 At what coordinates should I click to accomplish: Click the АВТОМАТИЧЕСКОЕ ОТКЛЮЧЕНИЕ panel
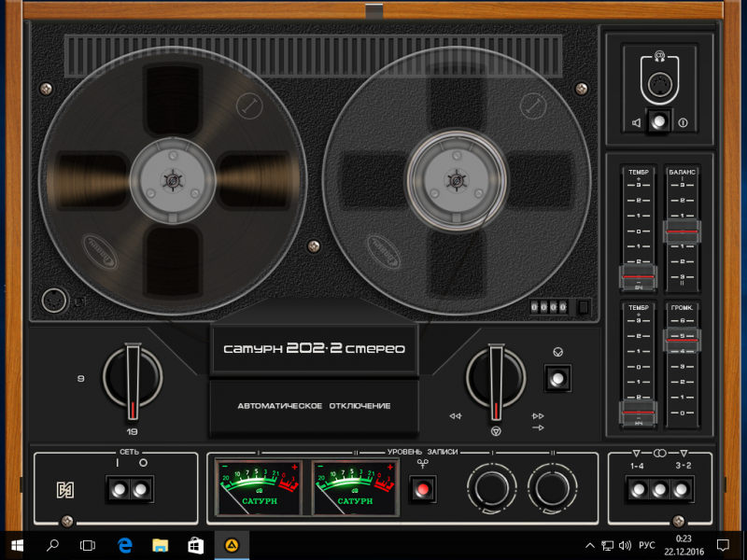314,406
